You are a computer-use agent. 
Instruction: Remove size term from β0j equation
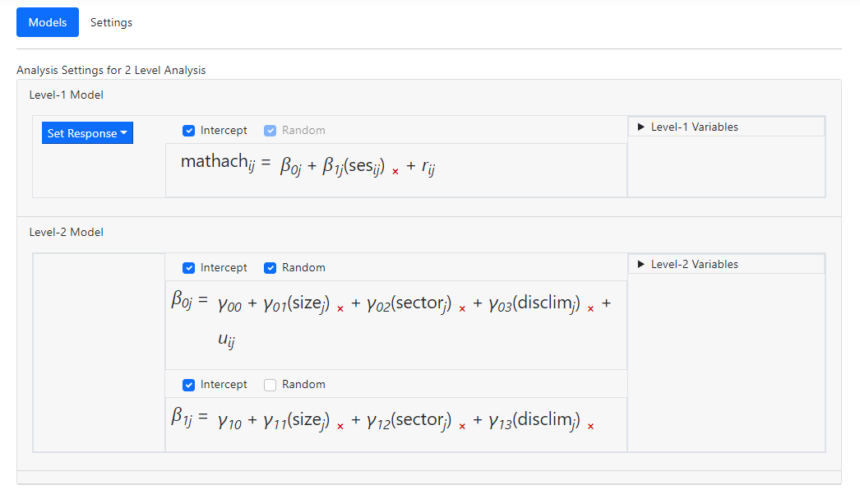point(340,308)
